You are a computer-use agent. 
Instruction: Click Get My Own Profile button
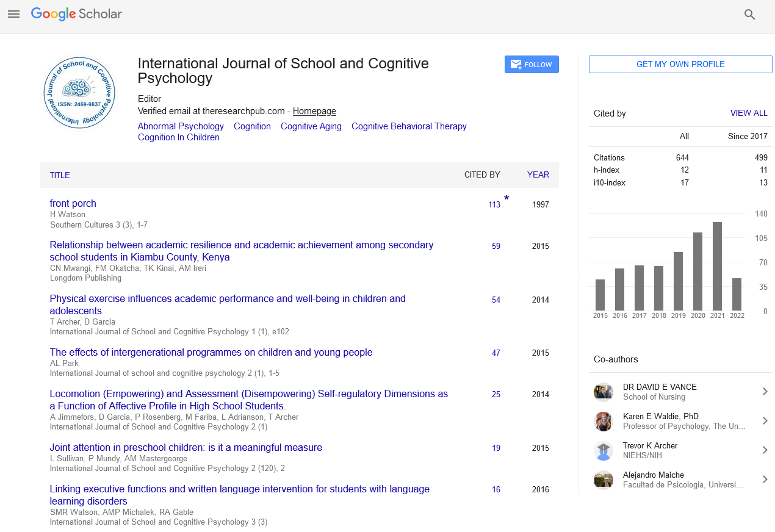click(x=680, y=65)
